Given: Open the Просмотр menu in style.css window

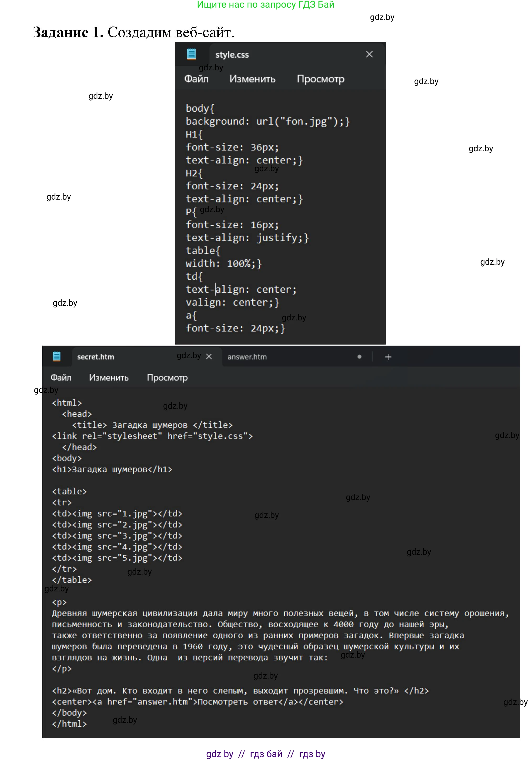Looking at the screenshot, I should [x=320, y=79].
